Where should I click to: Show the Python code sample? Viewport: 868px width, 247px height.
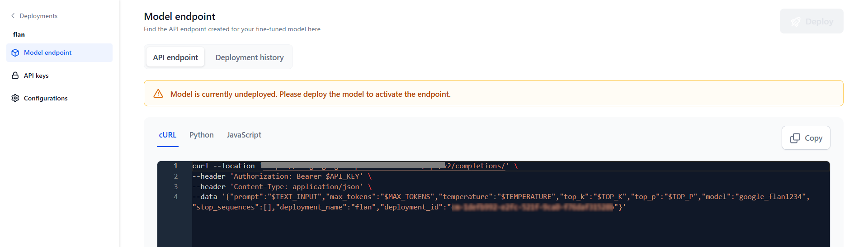coord(202,135)
